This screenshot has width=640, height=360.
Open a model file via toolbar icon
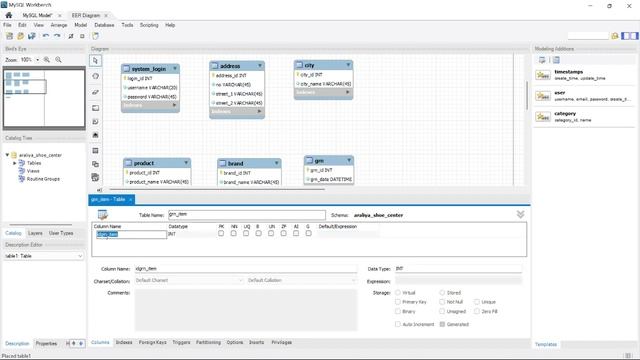pyautogui.click(x=20, y=36)
